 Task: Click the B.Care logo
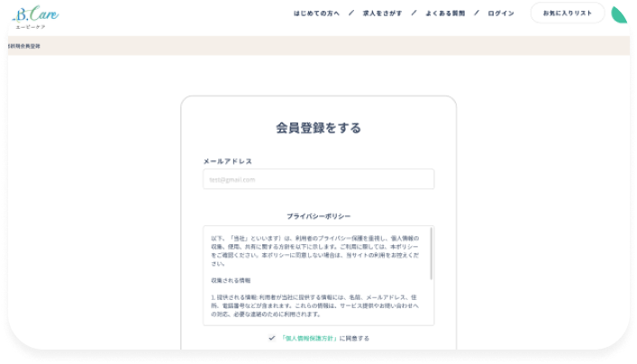coord(35,17)
